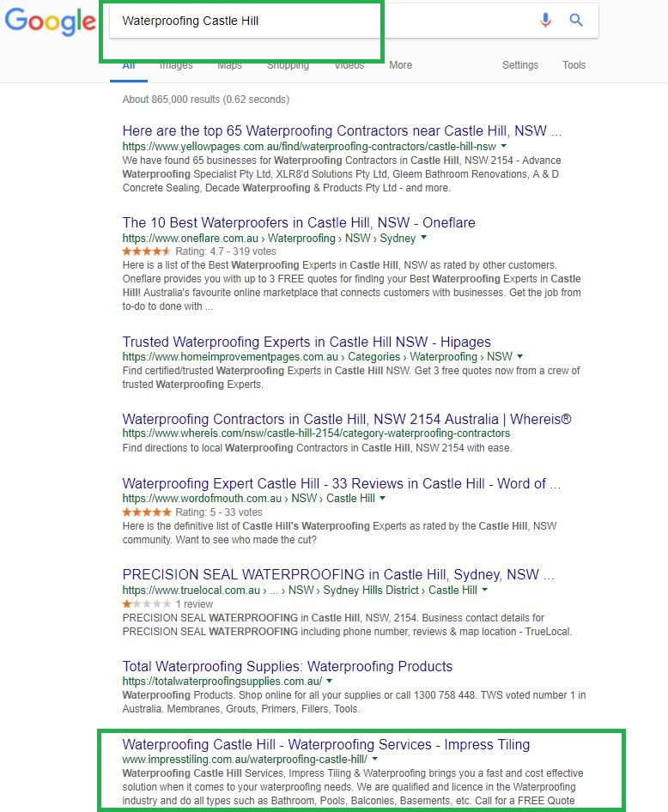This screenshot has width=668, height=812.
Task: Open the More search menu
Action: point(400,65)
